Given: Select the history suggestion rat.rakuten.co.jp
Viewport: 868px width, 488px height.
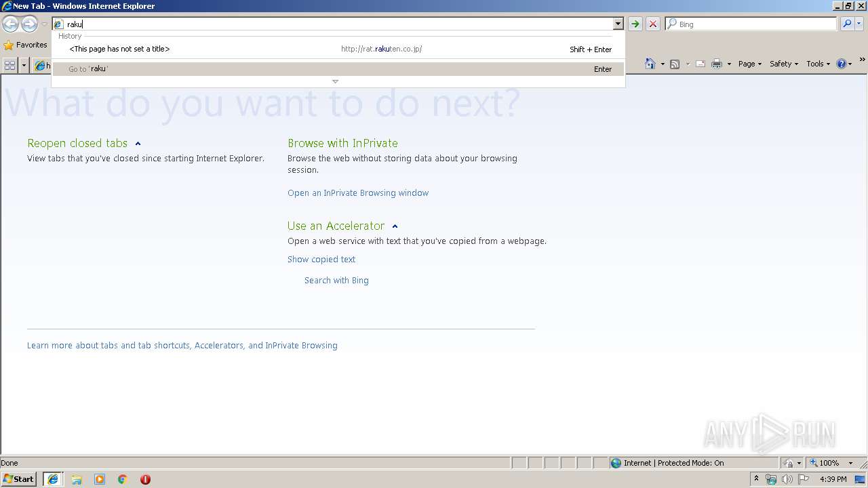Looking at the screenshot, I should pos(338,49).
